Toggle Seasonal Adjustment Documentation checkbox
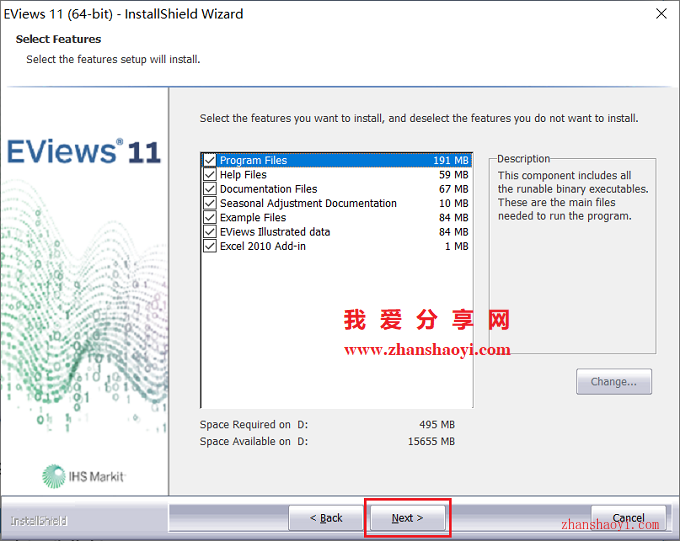The width and height of the screenshot is (680, 541). (210, 203)
